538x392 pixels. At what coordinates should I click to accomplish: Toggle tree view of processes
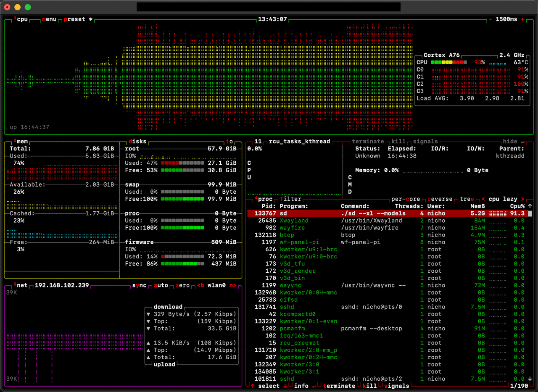point(467,199)
